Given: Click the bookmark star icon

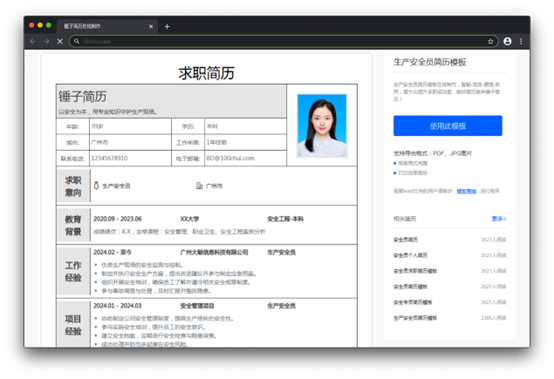Looking at the screenshot, I should (x=490, y=41).
